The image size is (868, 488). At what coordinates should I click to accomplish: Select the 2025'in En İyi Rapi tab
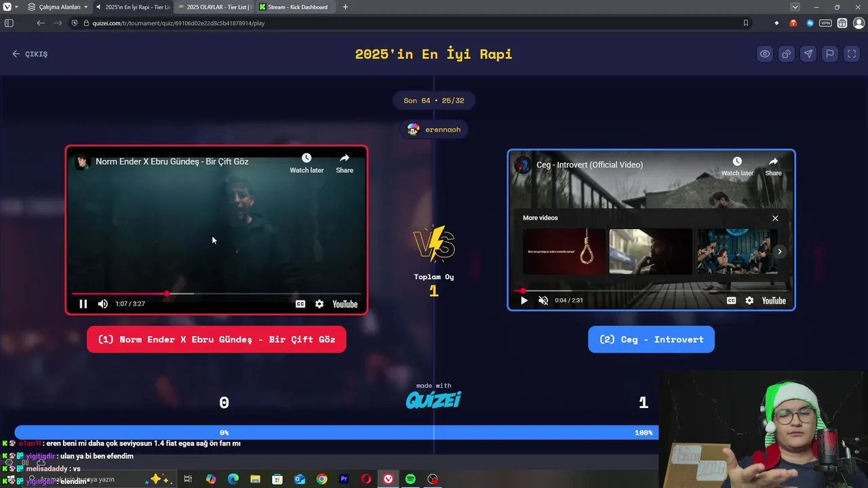[133, 7]
